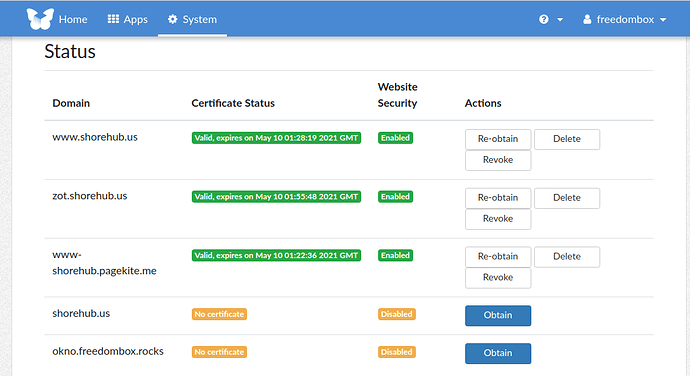Image resolution: width=690 pixels, height=376 pixels.
Task: Obtain certificate for shorehub.us
Action: point(498,315)
